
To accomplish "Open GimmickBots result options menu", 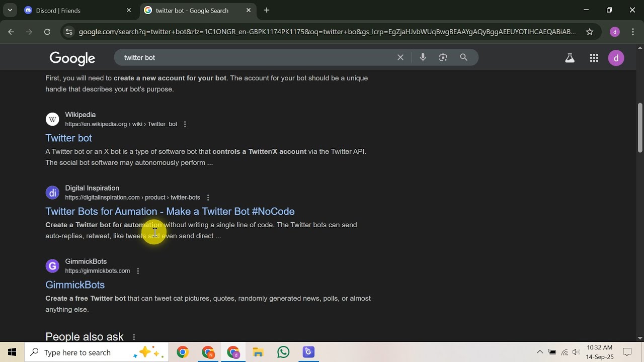I will coord(138,271).
